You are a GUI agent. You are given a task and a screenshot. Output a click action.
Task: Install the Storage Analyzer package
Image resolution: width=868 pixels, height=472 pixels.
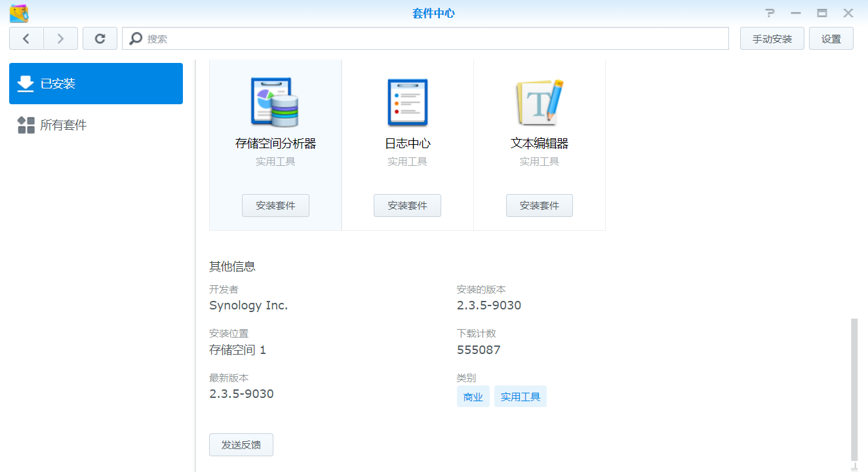click(x=275, y=206)
